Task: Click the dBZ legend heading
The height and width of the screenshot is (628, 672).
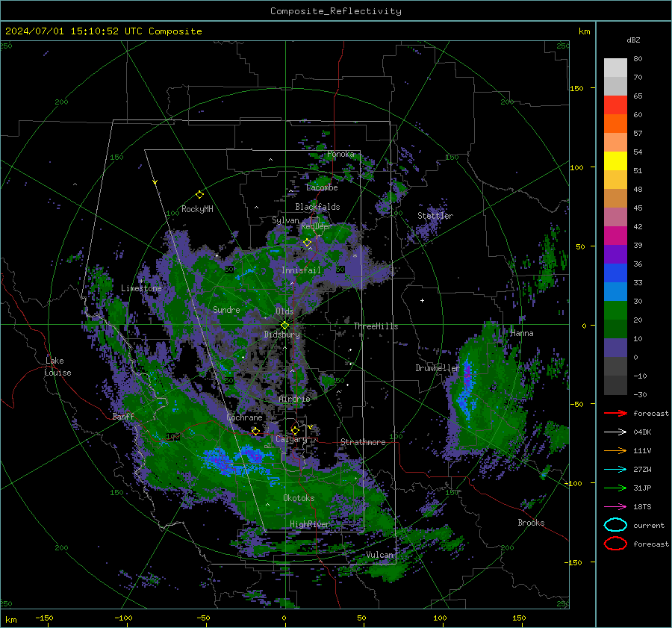Action: [633, 40]
